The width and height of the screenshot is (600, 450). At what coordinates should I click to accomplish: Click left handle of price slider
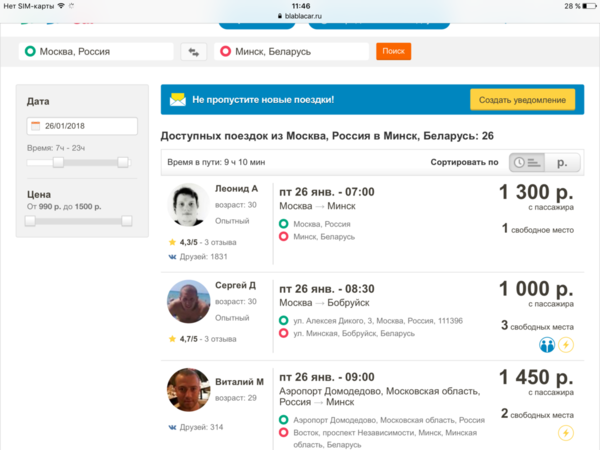[30, 221]
